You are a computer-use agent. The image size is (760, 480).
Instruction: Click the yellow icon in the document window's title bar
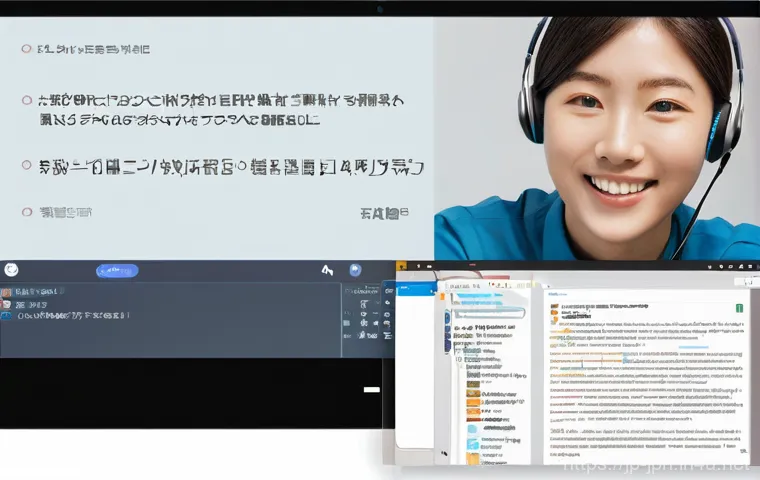(401, 266)
